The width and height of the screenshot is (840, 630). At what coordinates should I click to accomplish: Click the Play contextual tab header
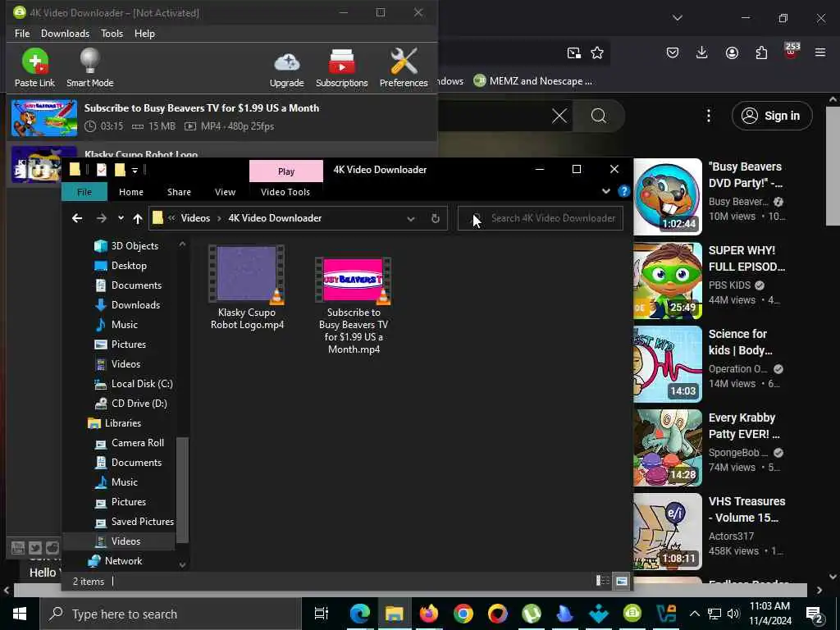coord(286,171)
